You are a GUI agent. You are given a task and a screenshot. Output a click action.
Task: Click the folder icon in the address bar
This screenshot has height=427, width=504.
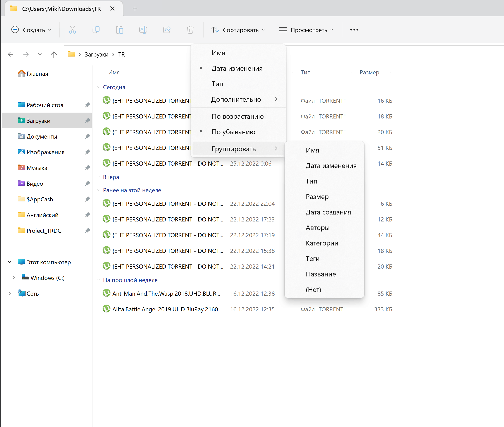coord(71,54)
